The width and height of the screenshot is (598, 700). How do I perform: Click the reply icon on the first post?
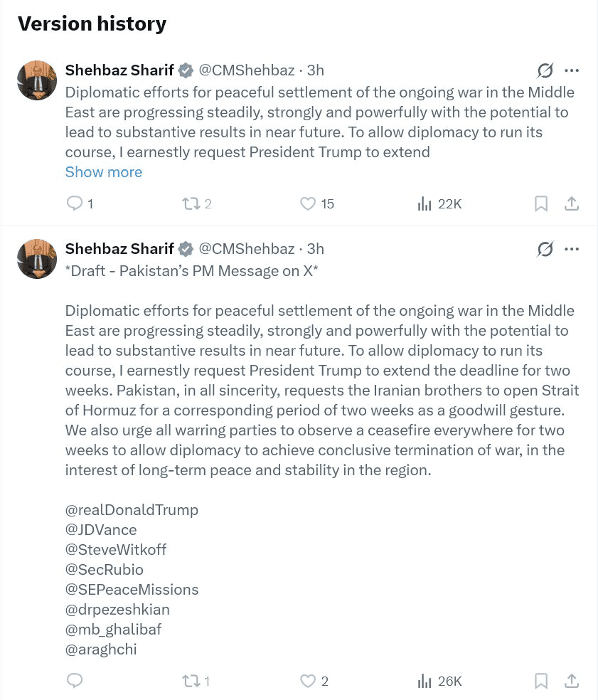coord(74,204)
